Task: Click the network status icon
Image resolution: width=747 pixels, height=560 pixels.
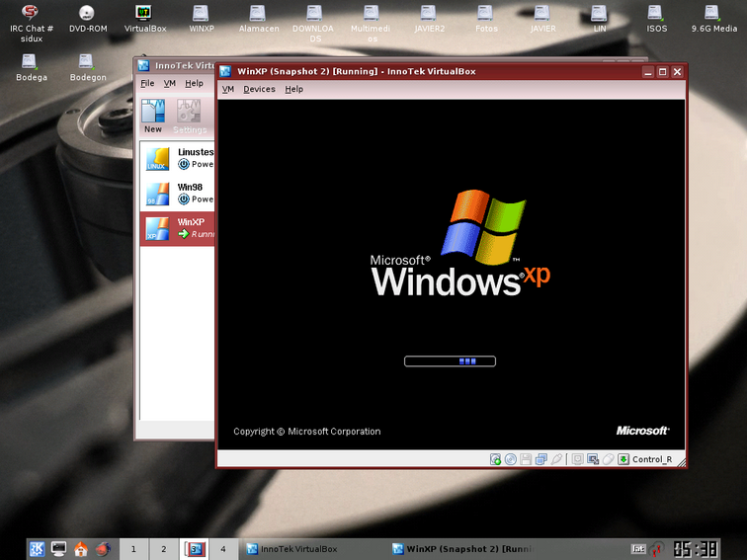Action: point(541,459)
